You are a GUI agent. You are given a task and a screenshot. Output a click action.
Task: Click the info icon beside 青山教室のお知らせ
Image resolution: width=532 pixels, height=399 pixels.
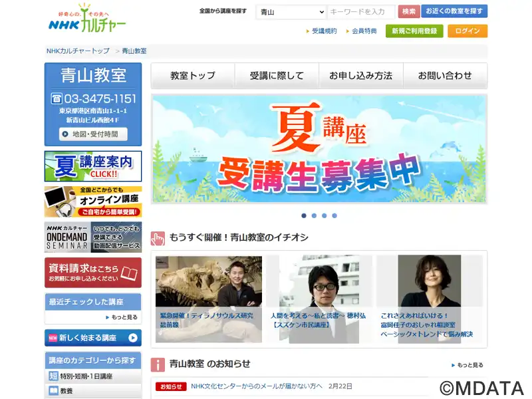158,365
